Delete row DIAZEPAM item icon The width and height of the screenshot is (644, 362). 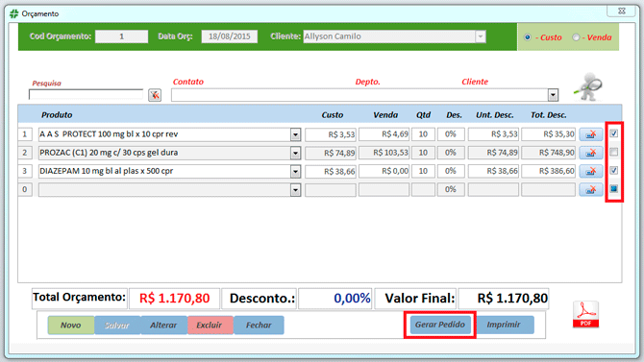point(591,171)
